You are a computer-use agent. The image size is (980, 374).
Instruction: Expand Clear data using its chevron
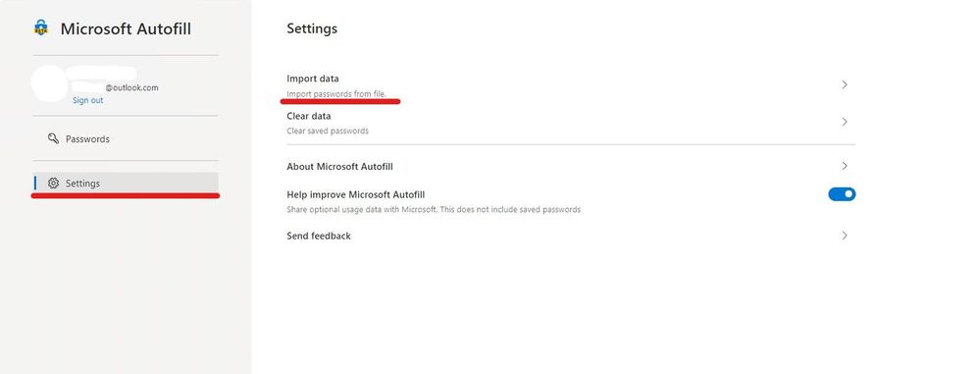pos(845,122)
